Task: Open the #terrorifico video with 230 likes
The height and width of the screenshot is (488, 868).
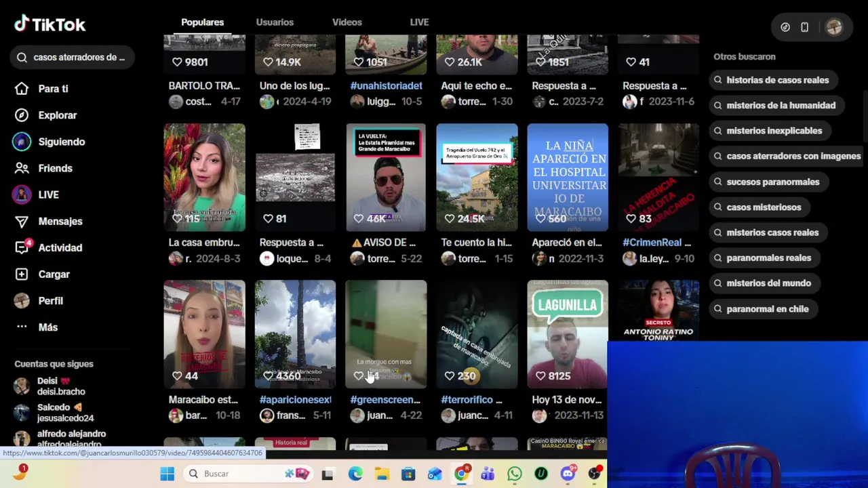Action: (477, 334)
